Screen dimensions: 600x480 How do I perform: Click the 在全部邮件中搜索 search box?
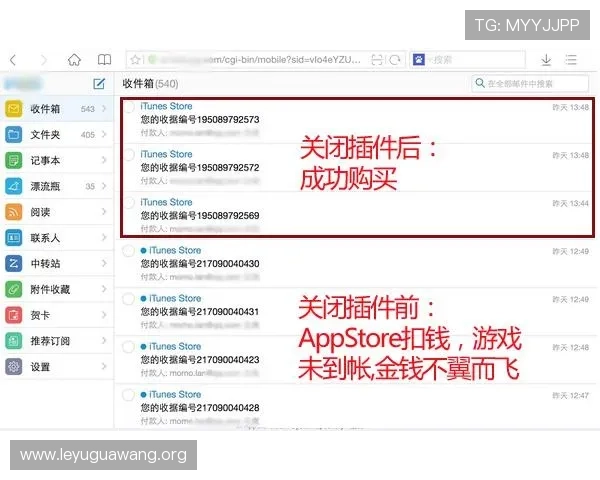point(530,83)
